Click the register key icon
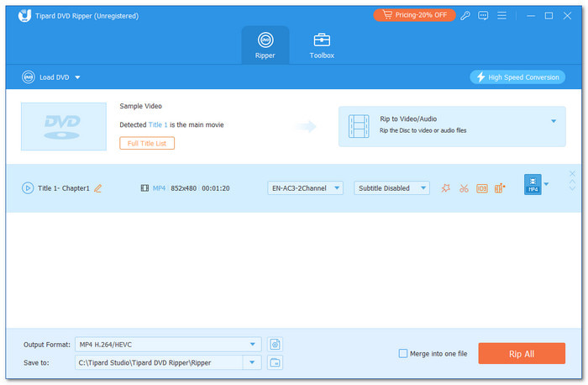 tap(465, 15)
